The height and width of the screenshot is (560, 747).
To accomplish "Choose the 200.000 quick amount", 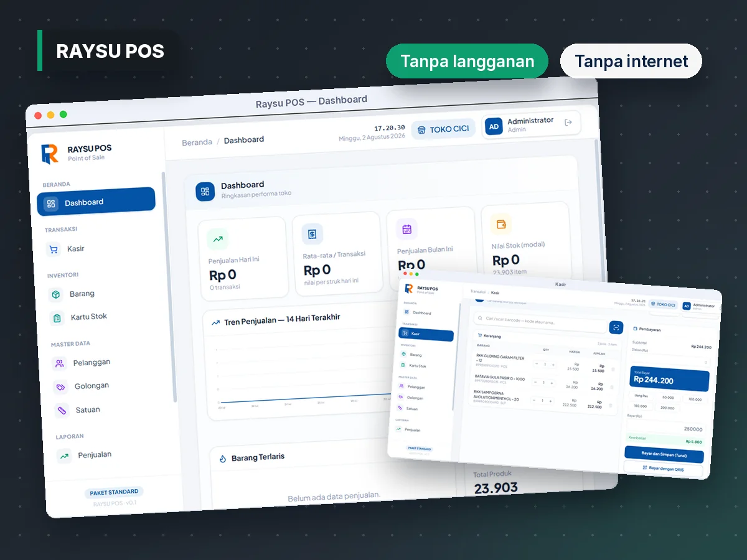I will [x=667, y=408].
